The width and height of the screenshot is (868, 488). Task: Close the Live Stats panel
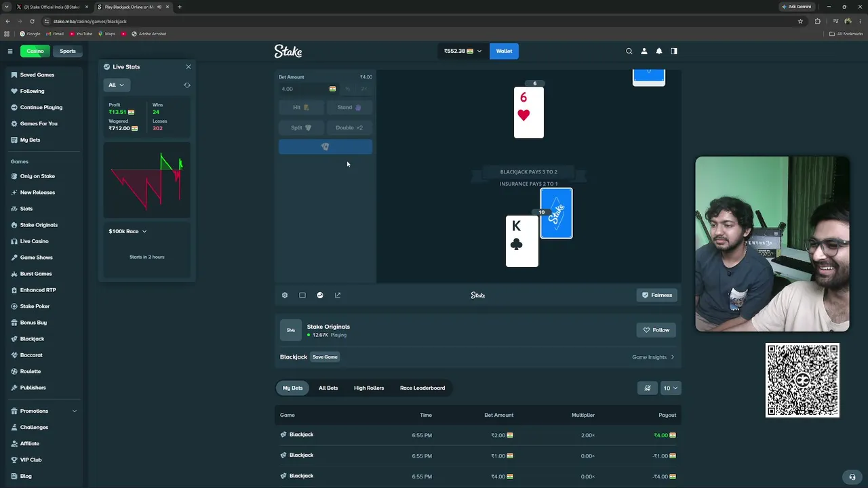point(189,66)
